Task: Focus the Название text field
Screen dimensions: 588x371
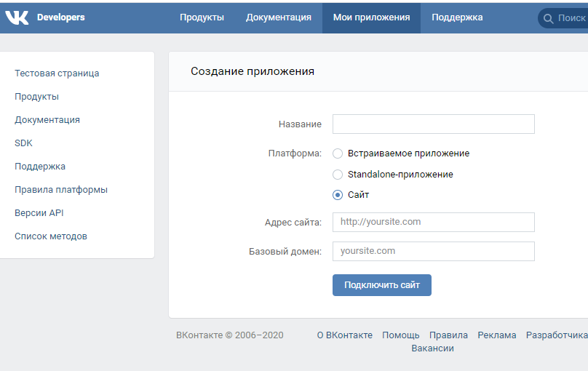Action: pos(433,124)
